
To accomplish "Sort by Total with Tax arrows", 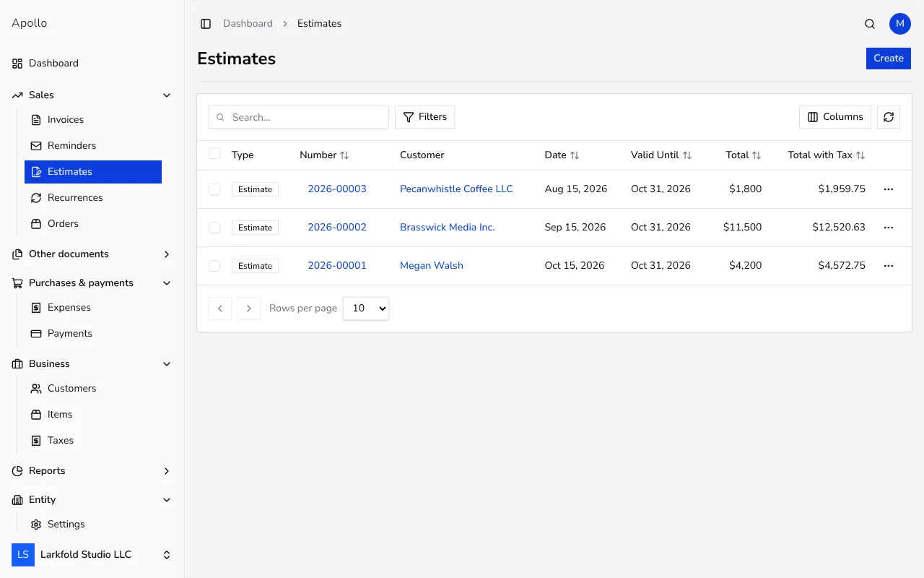I will (x=860, y=155).
